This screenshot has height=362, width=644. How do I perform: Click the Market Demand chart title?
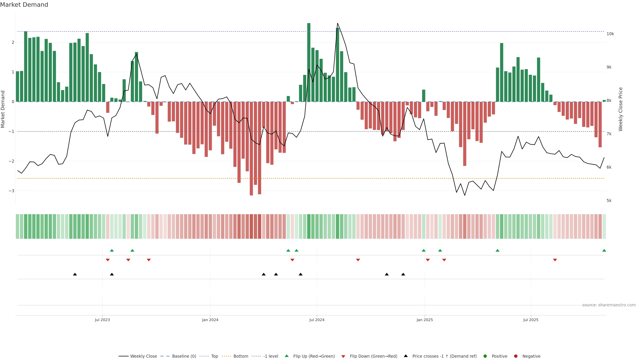tap(24, 5)
